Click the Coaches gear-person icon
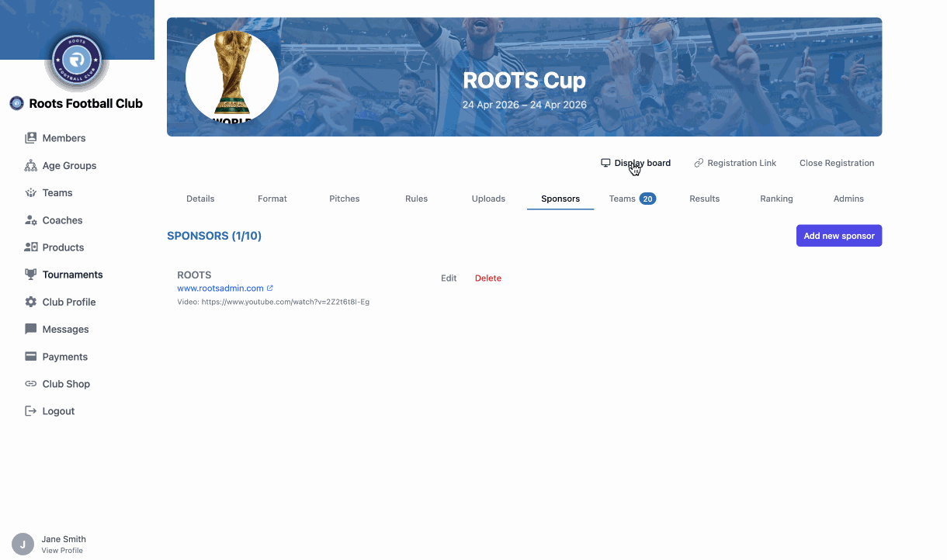 coord(31,220)
